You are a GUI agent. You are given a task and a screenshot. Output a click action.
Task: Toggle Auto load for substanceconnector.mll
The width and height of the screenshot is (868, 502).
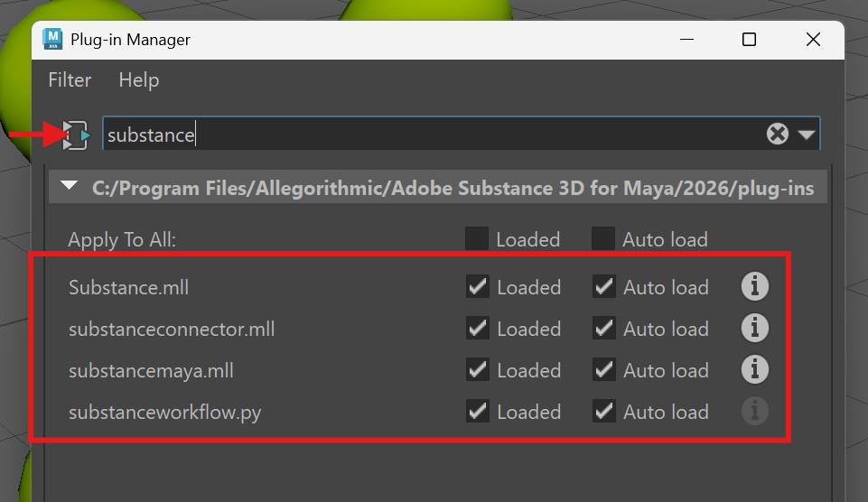pyautogui.click(x=604, y=329)
